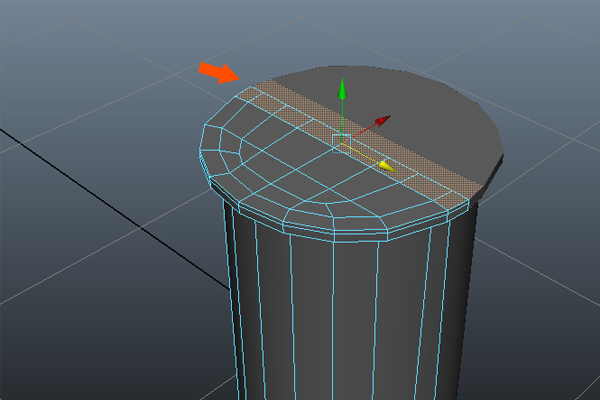Click empty viewport background at top left
Viewport: 600px width, 400px height.
[x=60, y=40]
